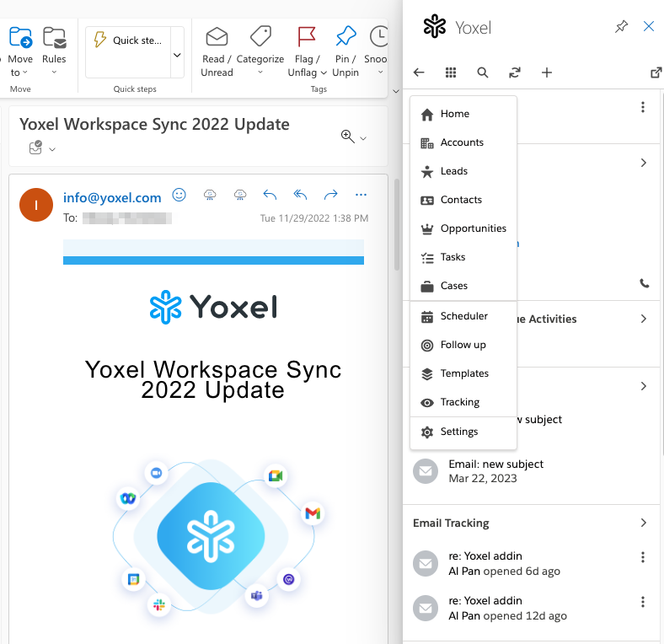Viewport: 664px width, 644px height.
Task: Toggle Read / Unread envelope icon
Action: click(217, 37)
